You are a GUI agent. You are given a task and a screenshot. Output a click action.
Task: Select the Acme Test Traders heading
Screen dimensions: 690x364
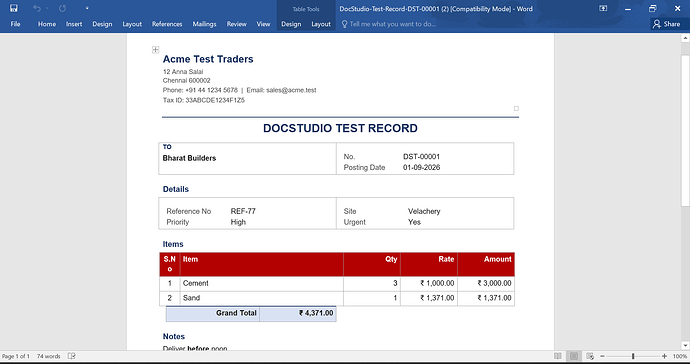208,59
